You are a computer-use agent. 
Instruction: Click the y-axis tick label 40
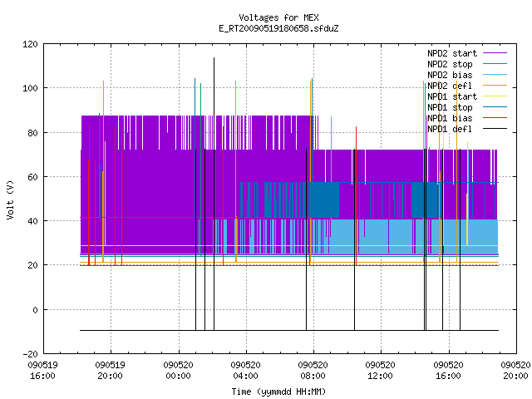[32, 221]
